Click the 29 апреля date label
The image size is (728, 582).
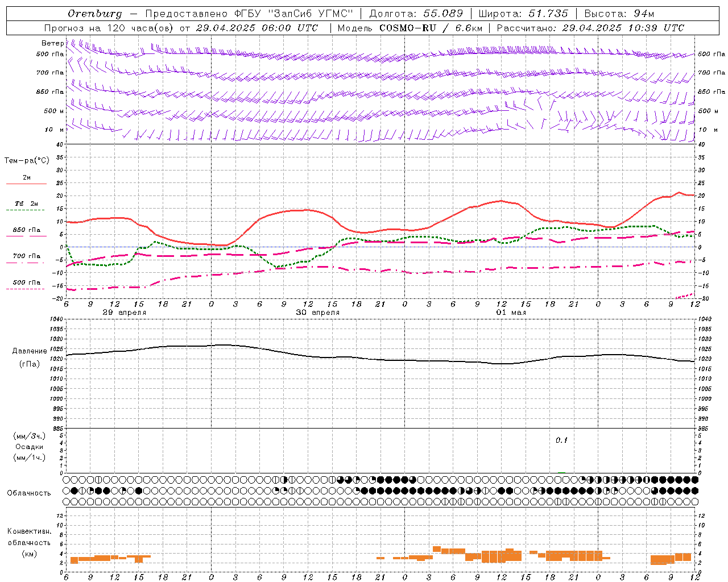(x=124, y=313)
